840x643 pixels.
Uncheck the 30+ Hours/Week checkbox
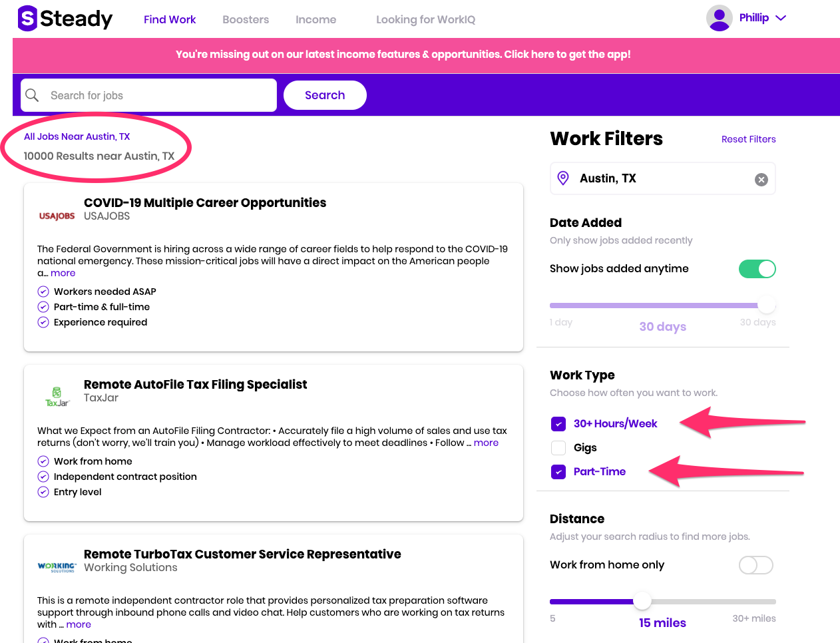point(558,424)
